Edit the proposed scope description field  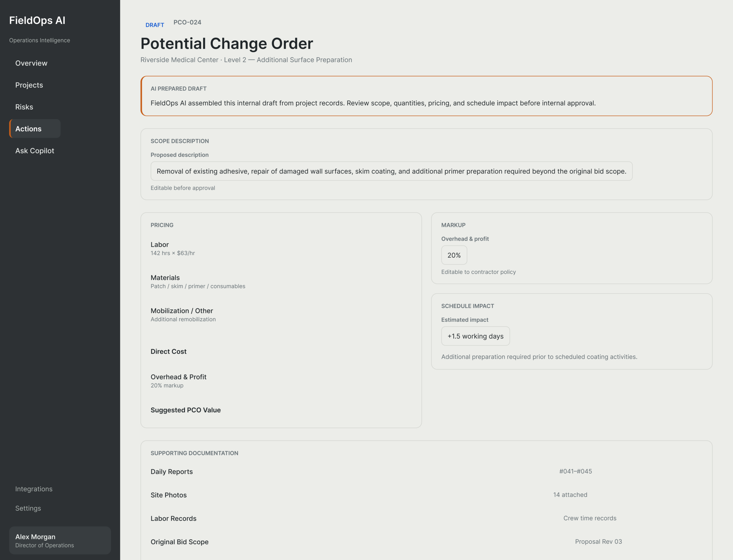[391, 171]
